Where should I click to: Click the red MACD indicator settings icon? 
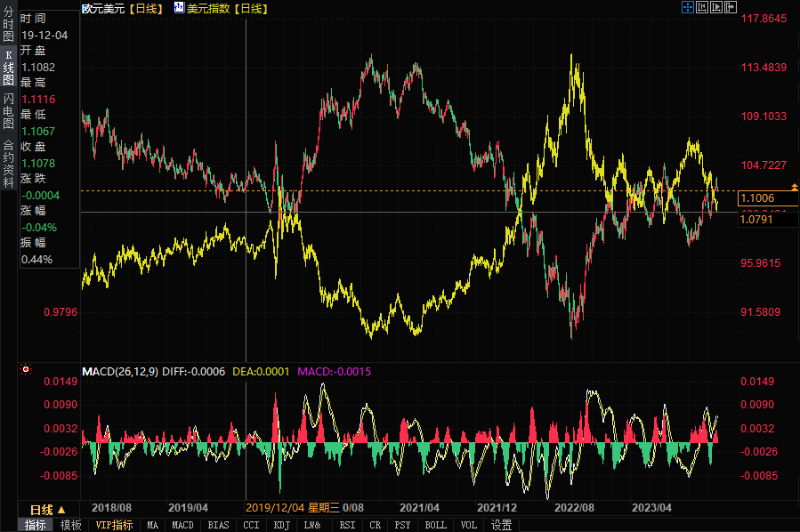click(25, 369)
